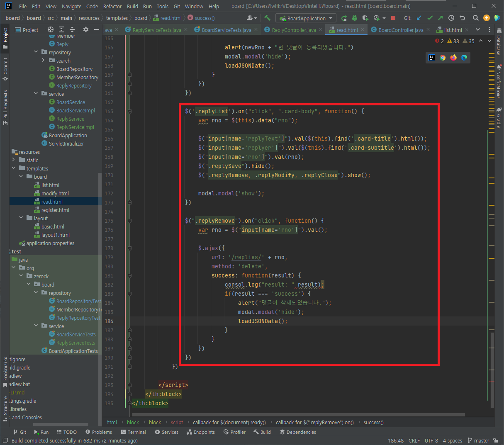504x445 pixels.
Task: Open page in Firefox browser icon
Action: (453, 58)
